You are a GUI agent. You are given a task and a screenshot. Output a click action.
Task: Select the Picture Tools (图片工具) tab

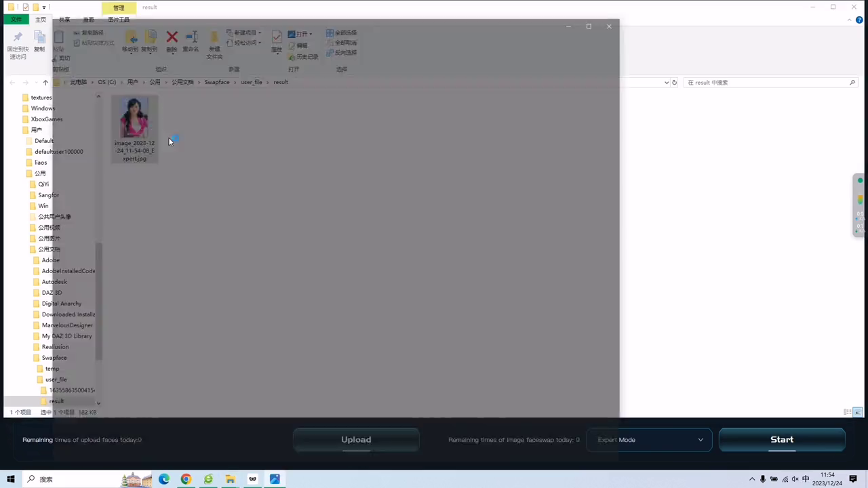point(119,20)
